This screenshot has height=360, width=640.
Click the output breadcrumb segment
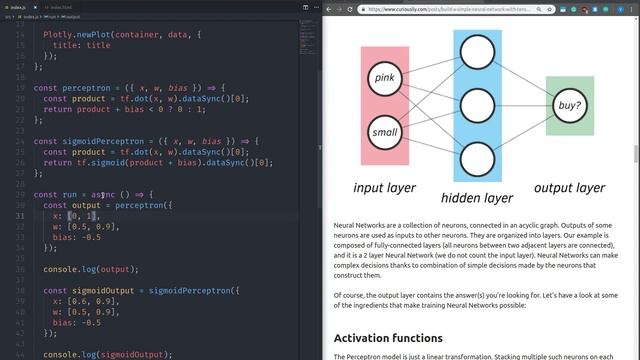tap(71, 17)
